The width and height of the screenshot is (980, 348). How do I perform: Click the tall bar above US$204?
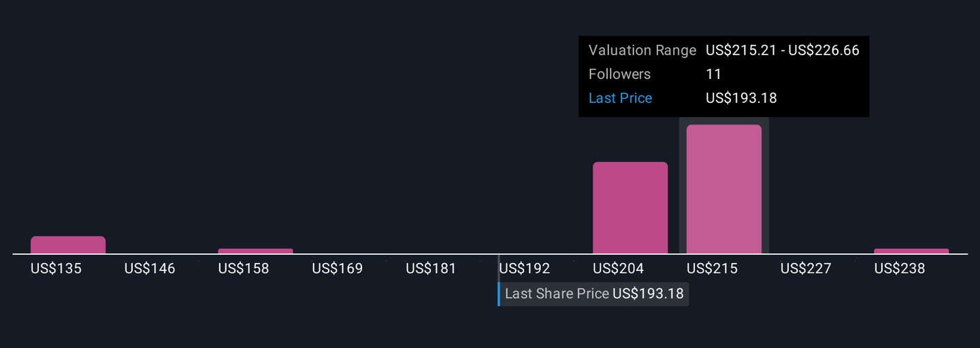[x=630, y=208]
